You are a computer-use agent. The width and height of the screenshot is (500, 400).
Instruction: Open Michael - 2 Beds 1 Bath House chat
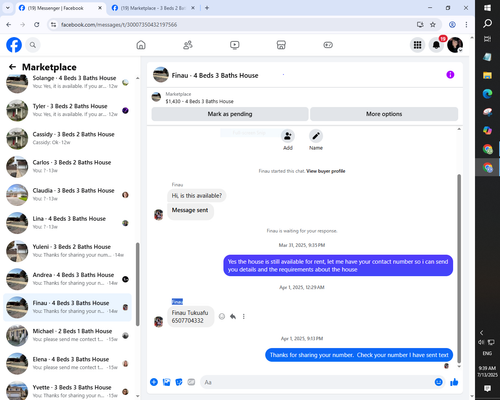pyautogui.click(x=67, y=335)
